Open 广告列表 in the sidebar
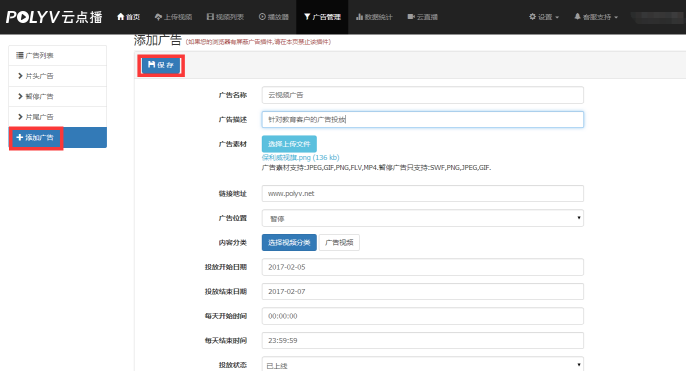 [x=57, y=56]
